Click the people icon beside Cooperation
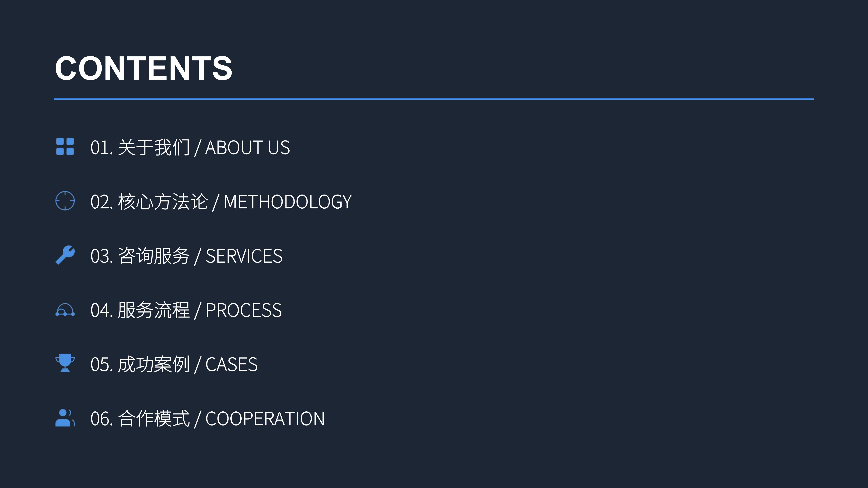This screenshot has height=488, width=868. coord(65,418)
